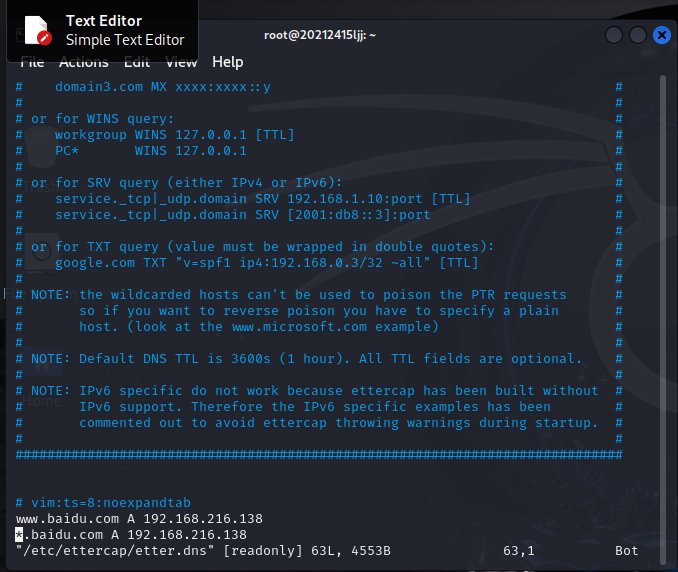
Task: Click the window title root@20212415ljj
Action: click(318, 35)
